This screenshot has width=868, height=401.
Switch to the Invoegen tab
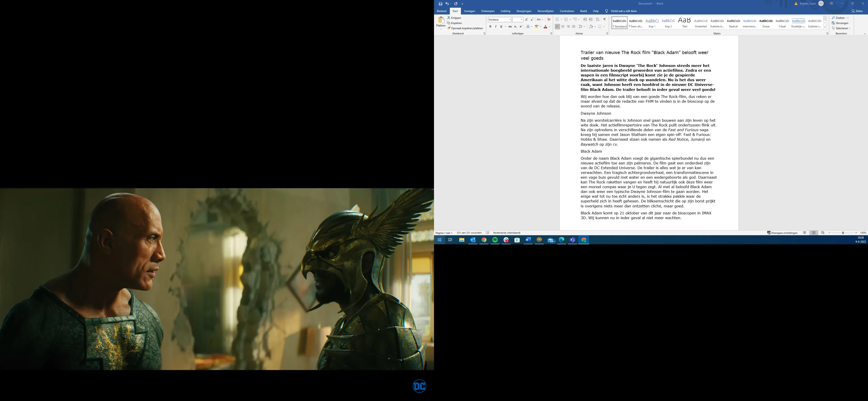(x=469, y=11)
